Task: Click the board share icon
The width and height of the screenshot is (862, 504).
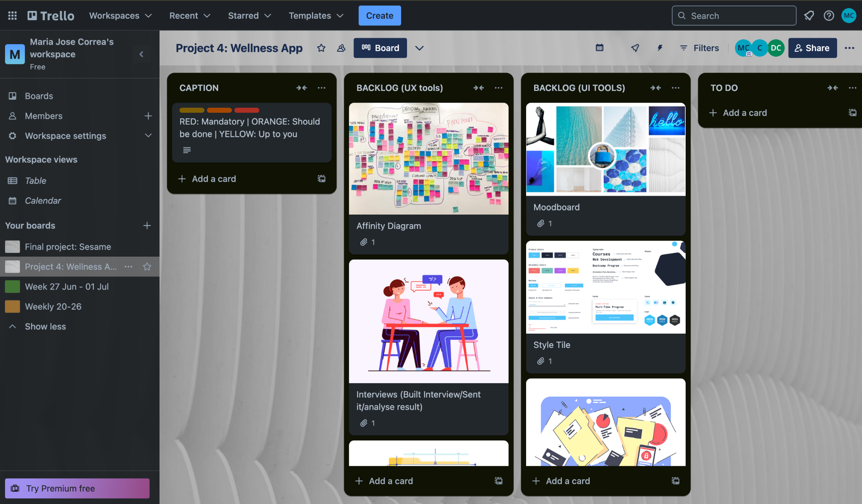Action: coord(813,48)
